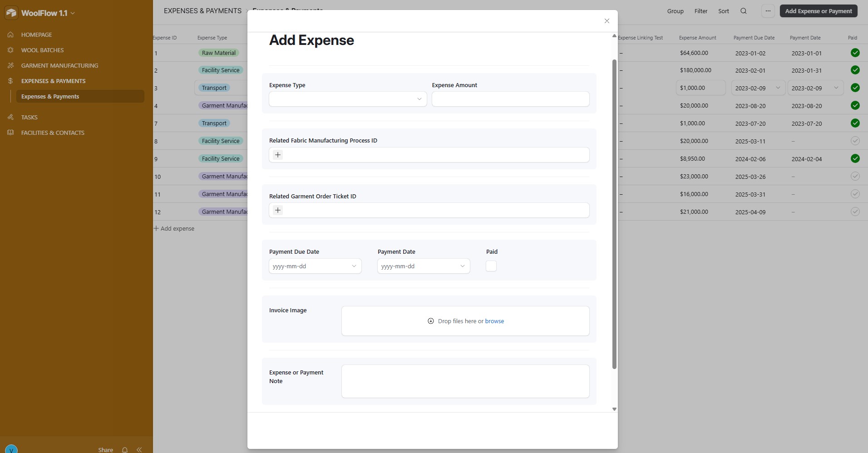Viewport: 868px width, 453px height.
Task: Click the Expense Amount input field
Action: (x=510, y=99)
